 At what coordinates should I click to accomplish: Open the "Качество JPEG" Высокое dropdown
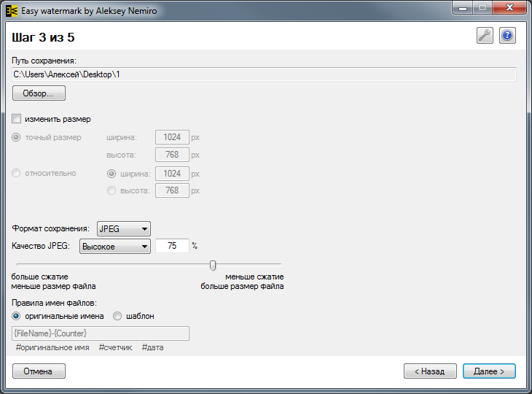pos(114,247)
